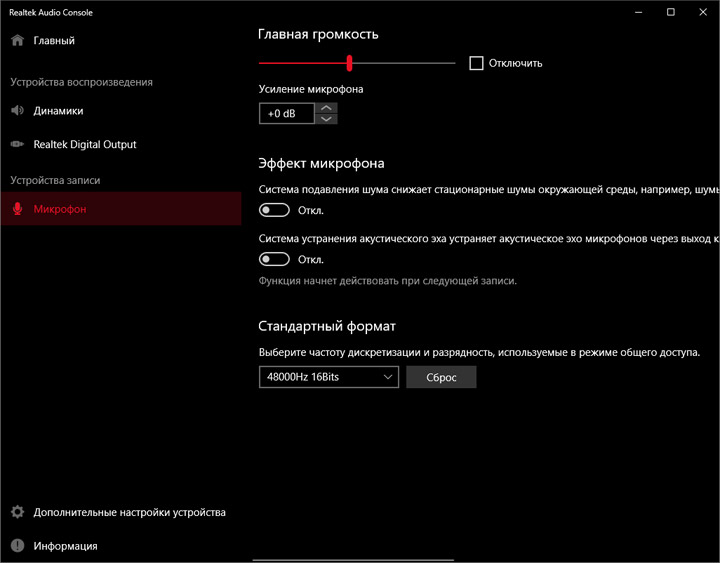
Task: Increase microphone boost with up arrow
Action: [326, 108]
